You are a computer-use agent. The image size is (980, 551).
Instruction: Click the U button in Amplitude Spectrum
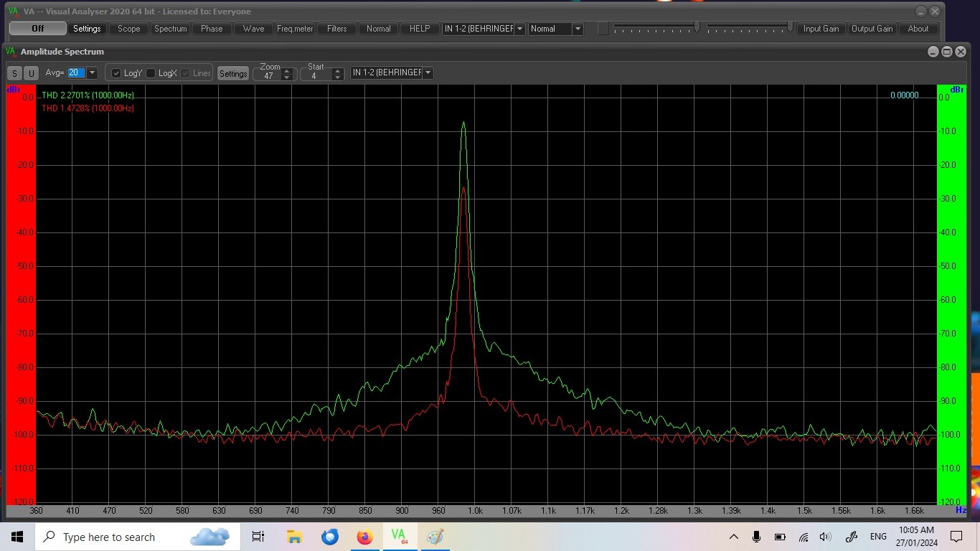coord(31,73)
